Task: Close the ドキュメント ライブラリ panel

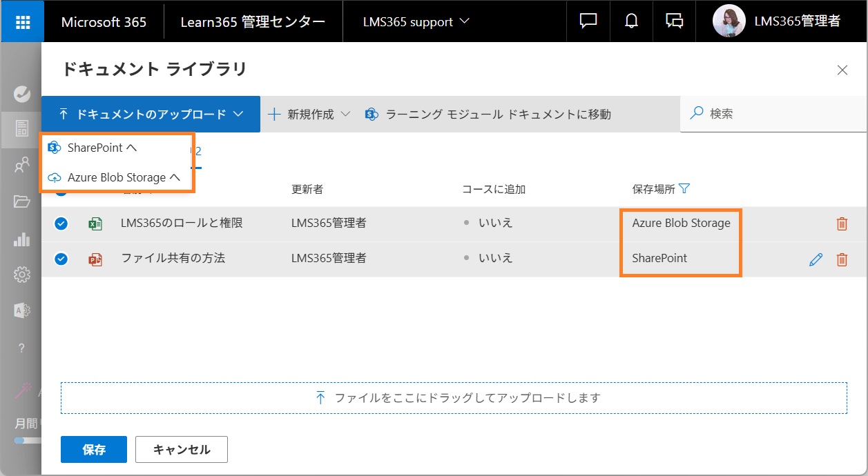Action: [x=842, y=70]
